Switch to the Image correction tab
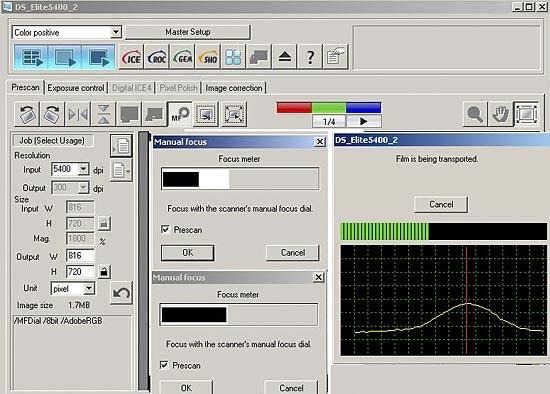 coord(234,88)
